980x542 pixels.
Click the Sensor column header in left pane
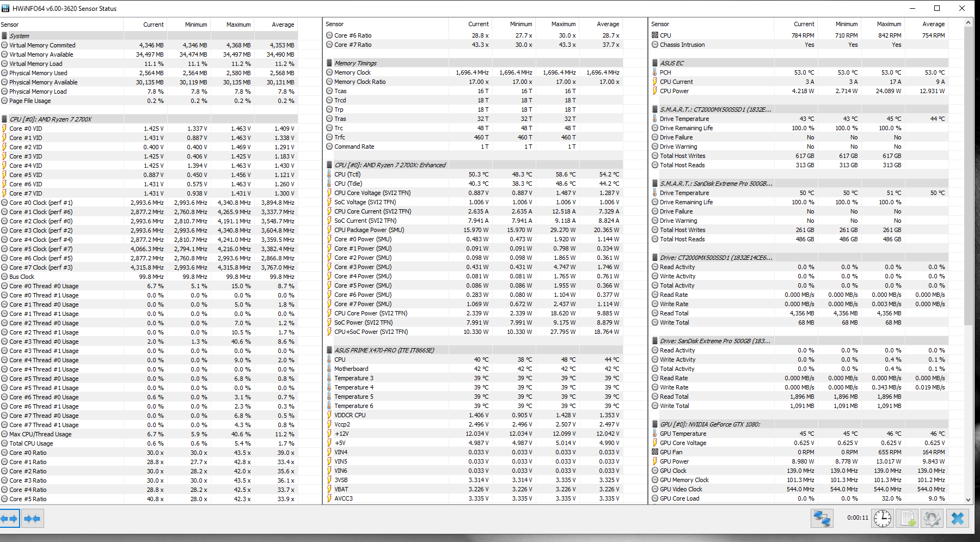coord(62,25)
